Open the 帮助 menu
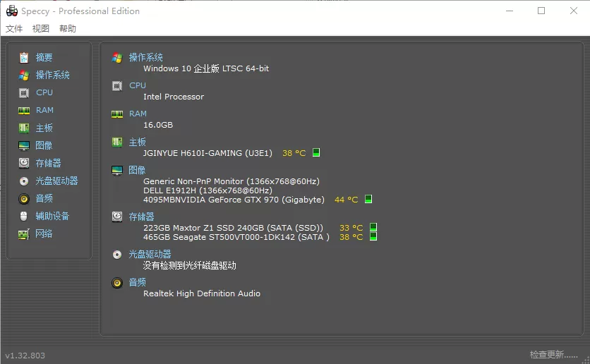The height and width of the screenshot is (364, 590). (68, 29)
